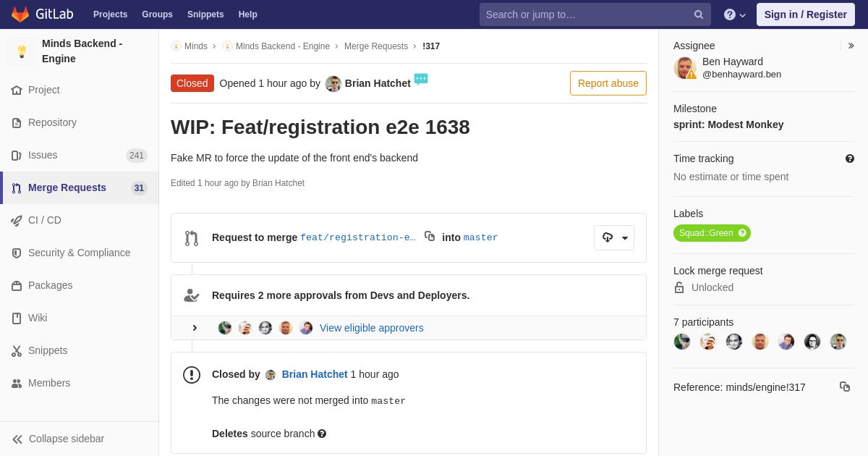Click the unlocked padlock icon
The height and width of the screenshot is (456, 868).
679,287
